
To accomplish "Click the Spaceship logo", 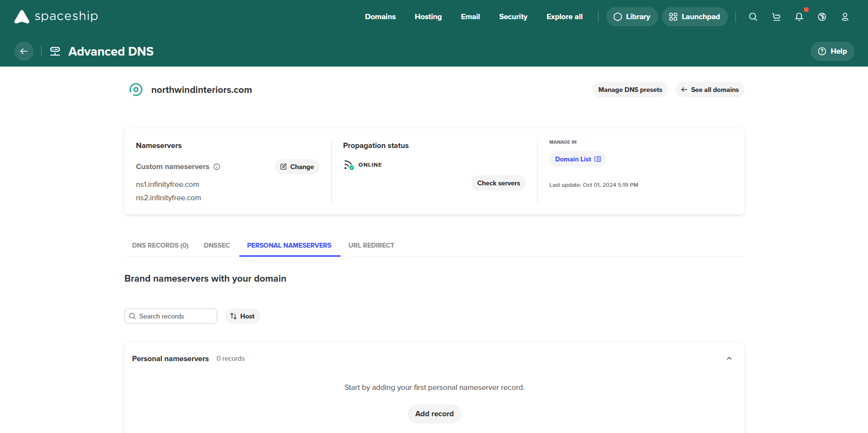I will coord(56,17).
